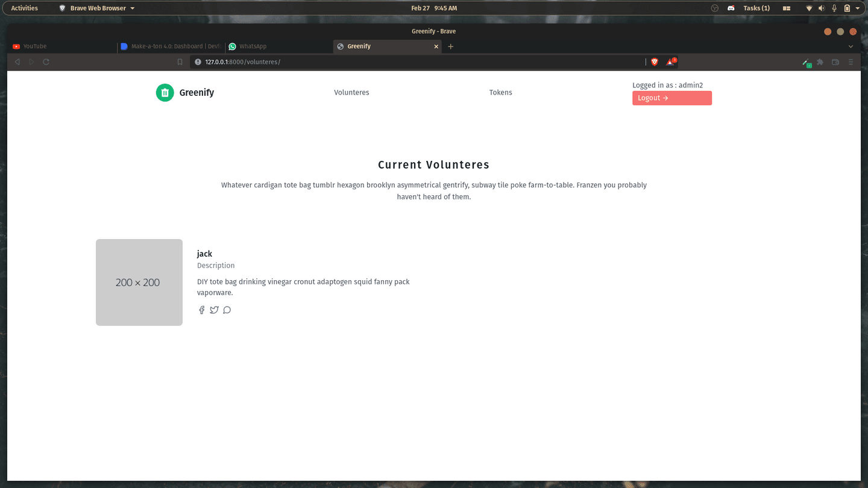Expand the system menu arrow in top bar

tap(857, 8)
